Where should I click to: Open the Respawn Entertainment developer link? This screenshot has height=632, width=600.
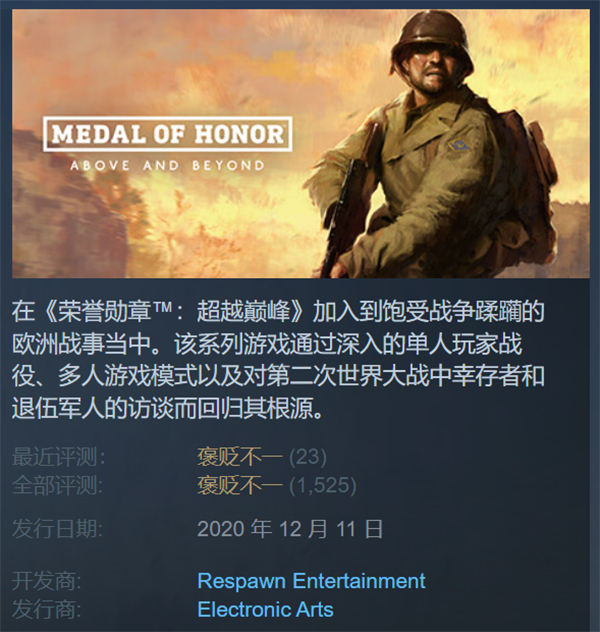311,581
